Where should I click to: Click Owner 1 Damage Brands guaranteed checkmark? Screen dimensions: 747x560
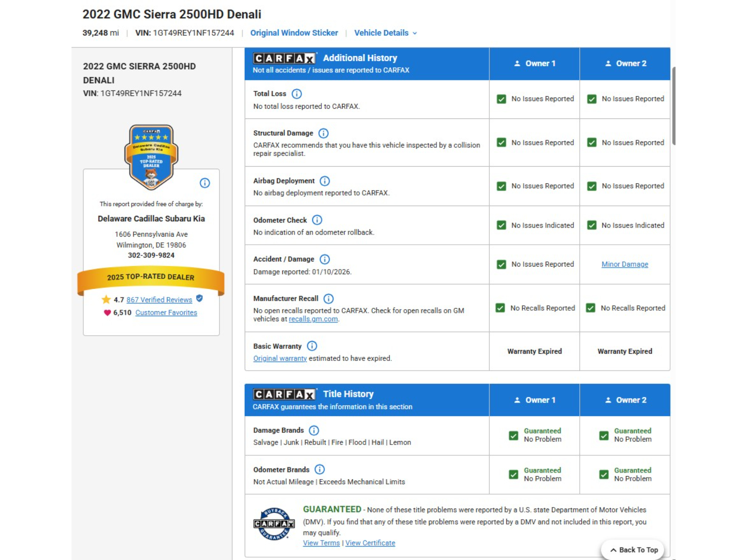513,435
